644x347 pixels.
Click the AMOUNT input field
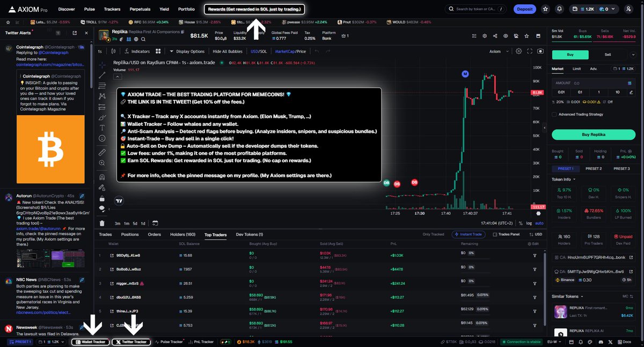[592, 83]
